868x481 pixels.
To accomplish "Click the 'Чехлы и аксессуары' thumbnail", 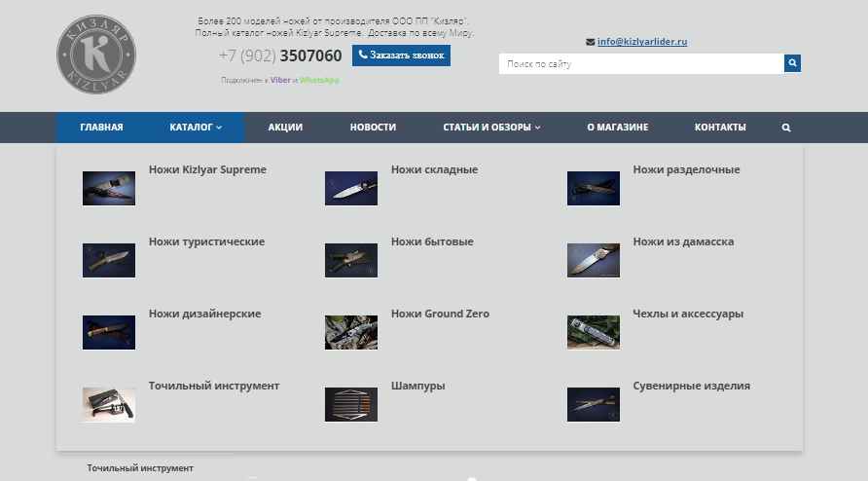I will (x=594, y=332).
